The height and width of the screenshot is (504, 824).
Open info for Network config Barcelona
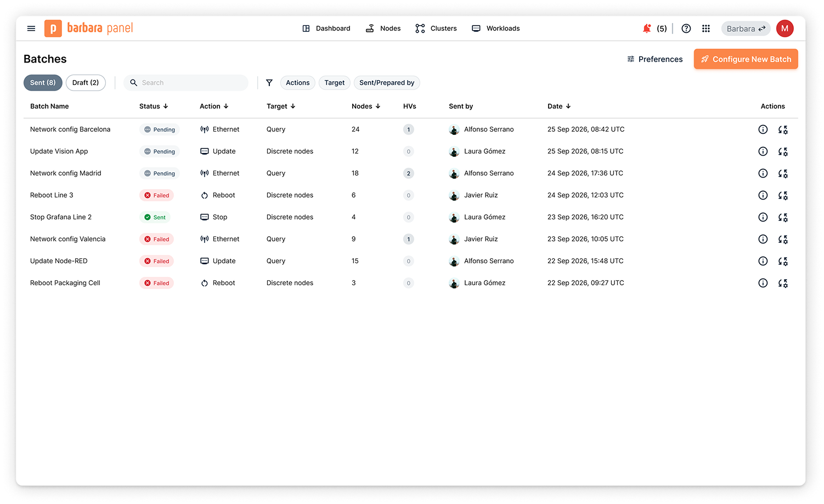pyautogui.click(x=763, y=129)
